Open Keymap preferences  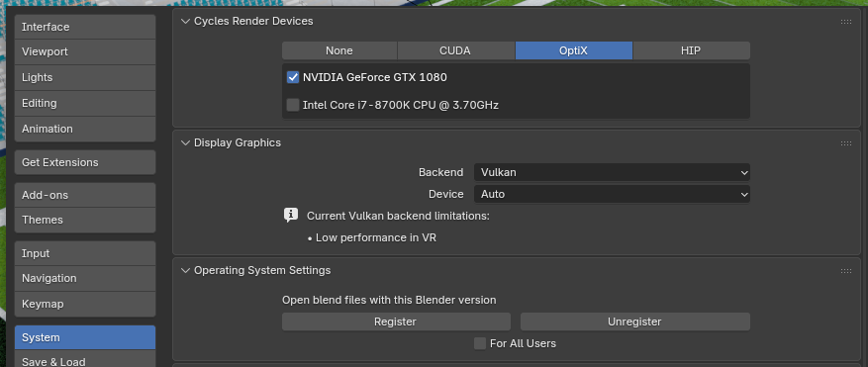pos(85,304)
